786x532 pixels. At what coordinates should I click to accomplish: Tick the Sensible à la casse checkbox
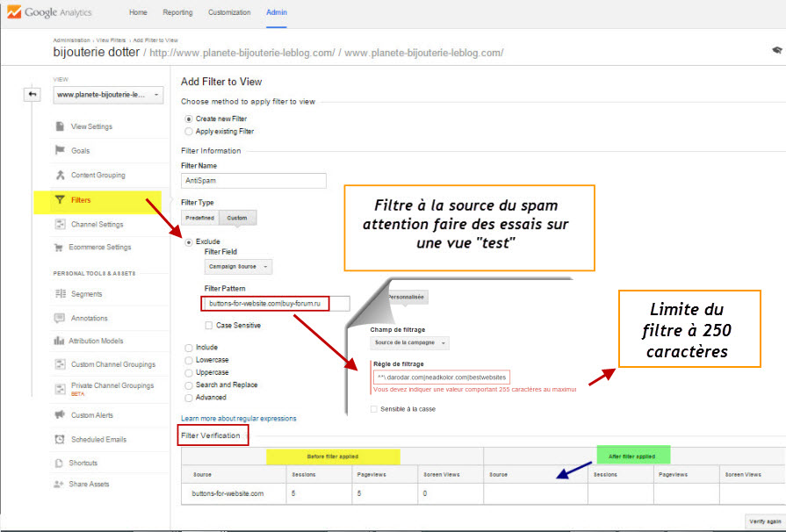(373, 409)
